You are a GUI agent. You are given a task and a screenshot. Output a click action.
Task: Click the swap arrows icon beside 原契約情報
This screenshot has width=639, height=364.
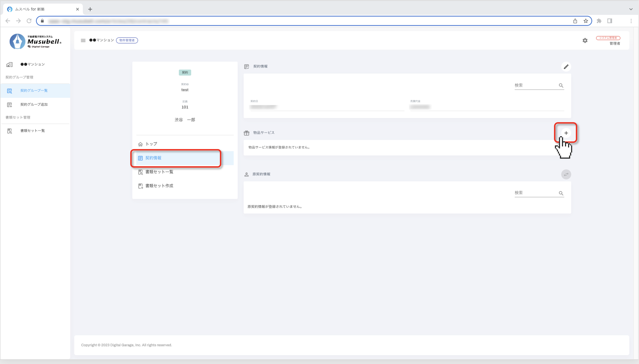tap(566, 174)
